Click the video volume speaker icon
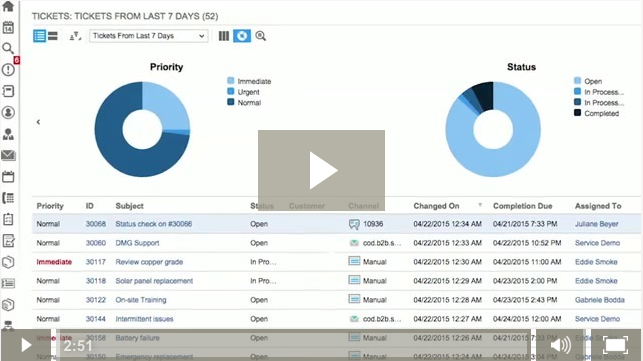Screen dimensions: 643x361 (561, 345)
